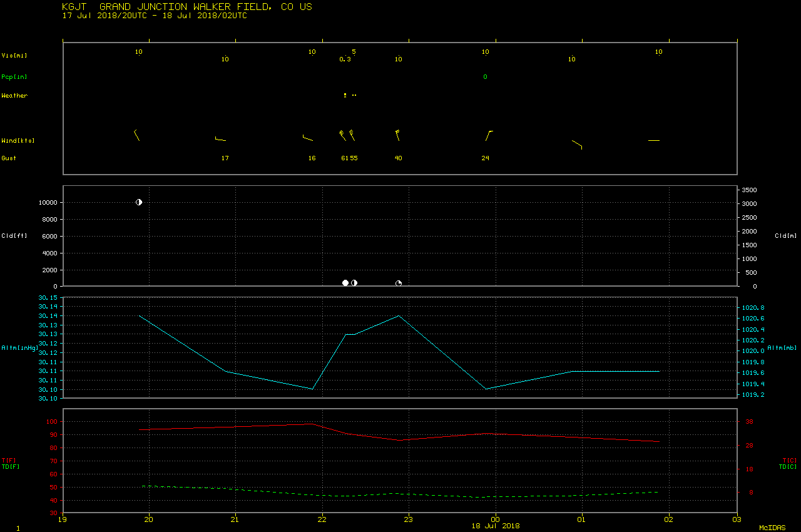The height and width of the screenshot is (532, 801).
Task: Click the Cld[ft] axis label
Action: (x=14, y=236)
